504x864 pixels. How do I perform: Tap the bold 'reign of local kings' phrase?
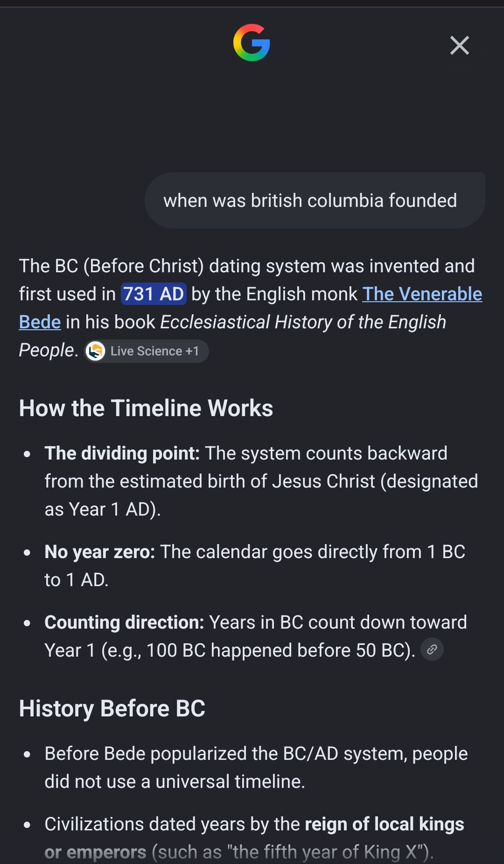[x=385, y=824]
